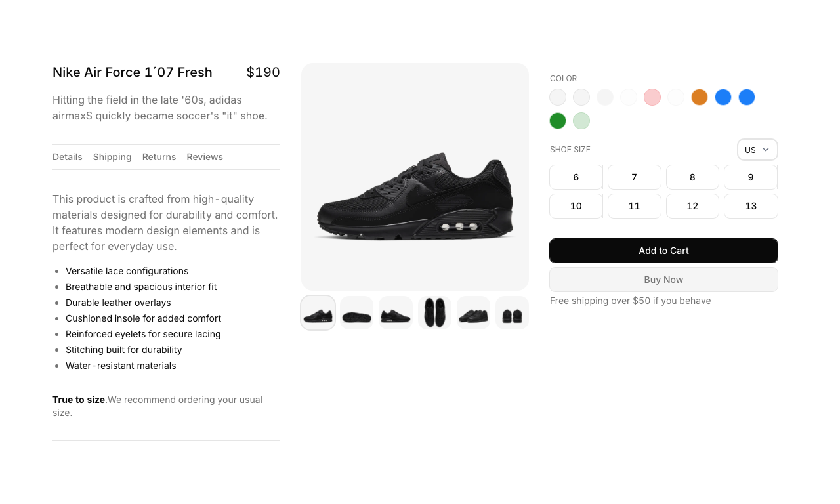Open the top-down shoe pair thumbnail
Image resolution: width=840 pixels, height=504 pixels.
(x=434, y=312)
